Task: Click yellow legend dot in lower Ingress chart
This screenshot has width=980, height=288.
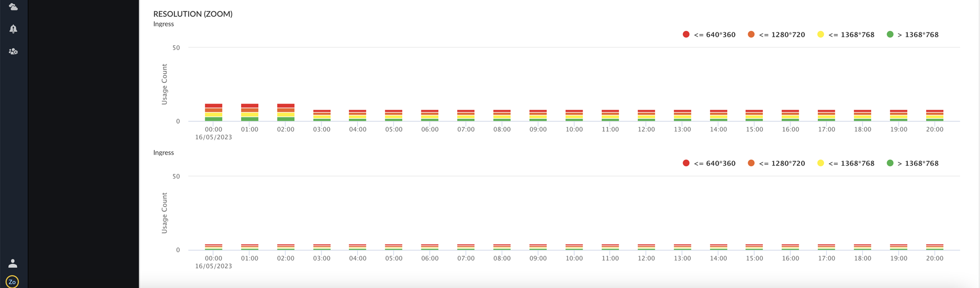Action: coord(821,163)
